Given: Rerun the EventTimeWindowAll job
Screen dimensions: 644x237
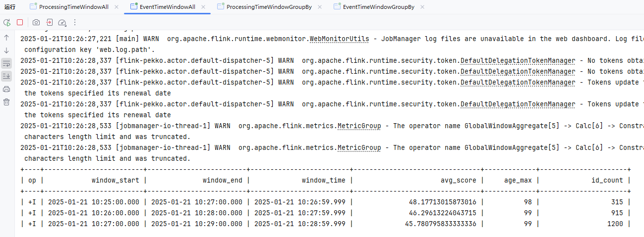Looking at the screenshot, I should point(7,22).
